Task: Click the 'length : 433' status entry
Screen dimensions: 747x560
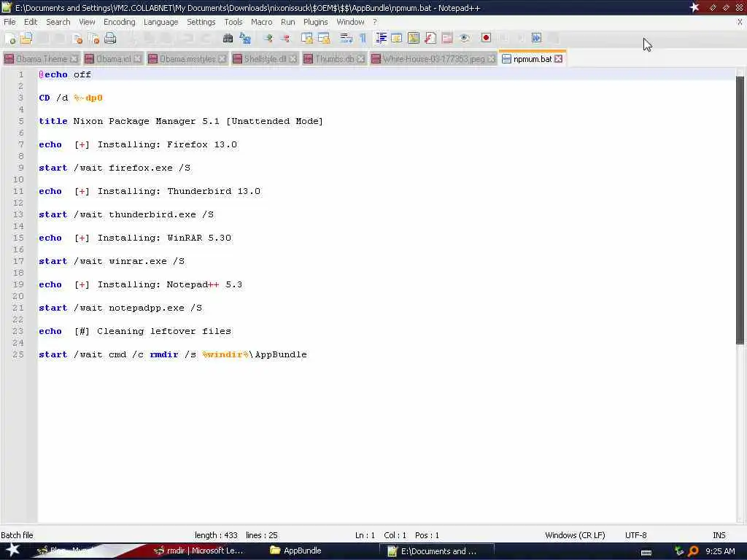Action: click(216, 535)
